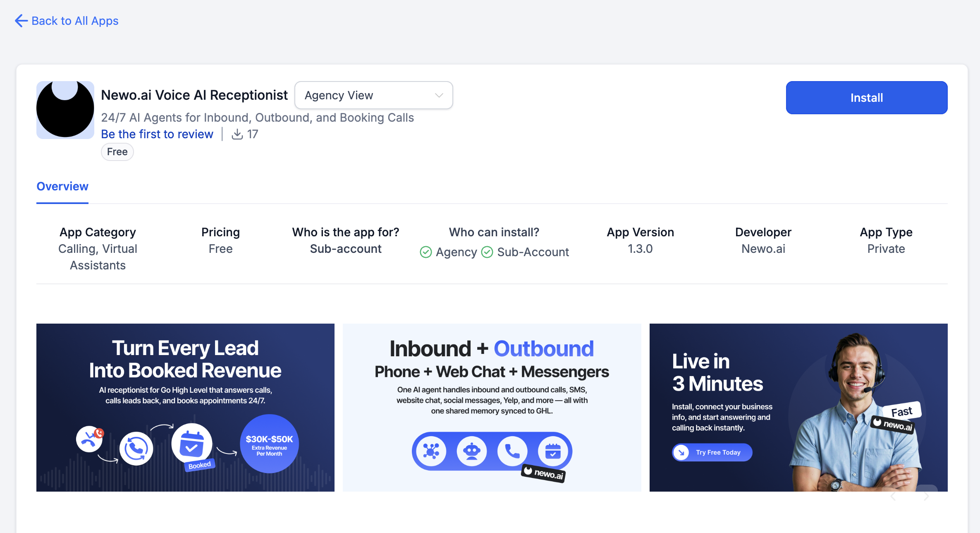The image size is (980, 533).
Task: Click the 'Free' value under Pricing
Action: pyautogui.click(x=221, y=249)
